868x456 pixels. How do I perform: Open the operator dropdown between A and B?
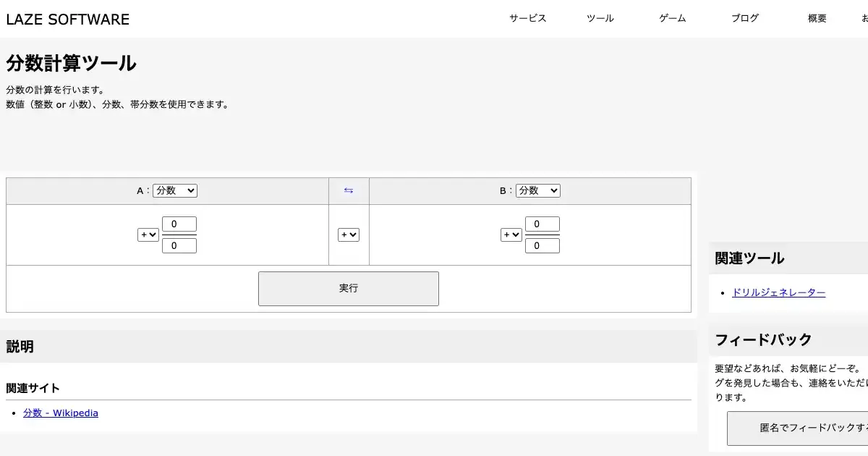(x=349, y=235)
